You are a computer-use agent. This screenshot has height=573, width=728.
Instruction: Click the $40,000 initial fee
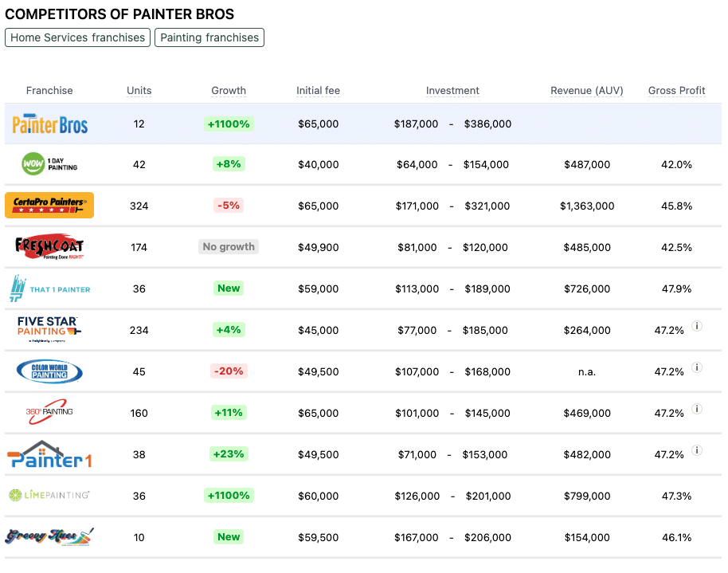318,164
